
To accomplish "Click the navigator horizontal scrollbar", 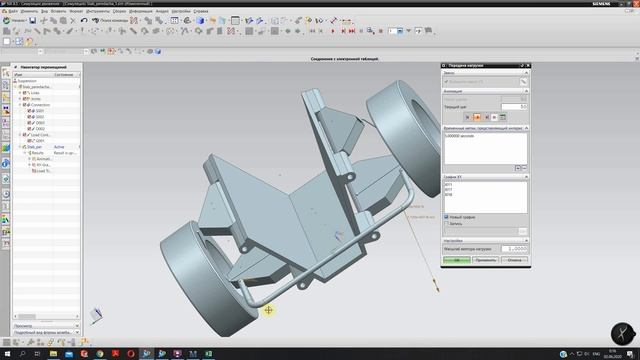I will 46,316.
